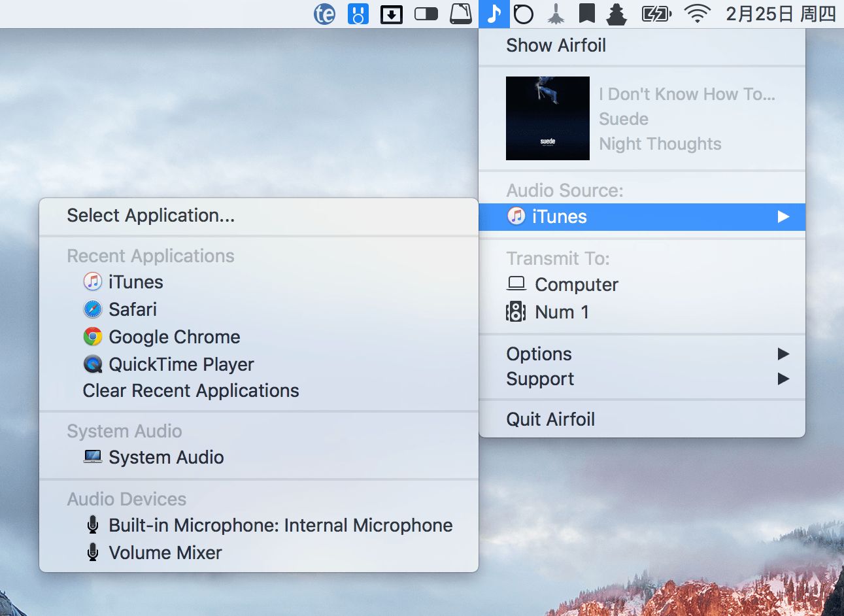Open the bookmark menu bar icon
The width and height of the screenshot is (844, 616).
point(587,14)
